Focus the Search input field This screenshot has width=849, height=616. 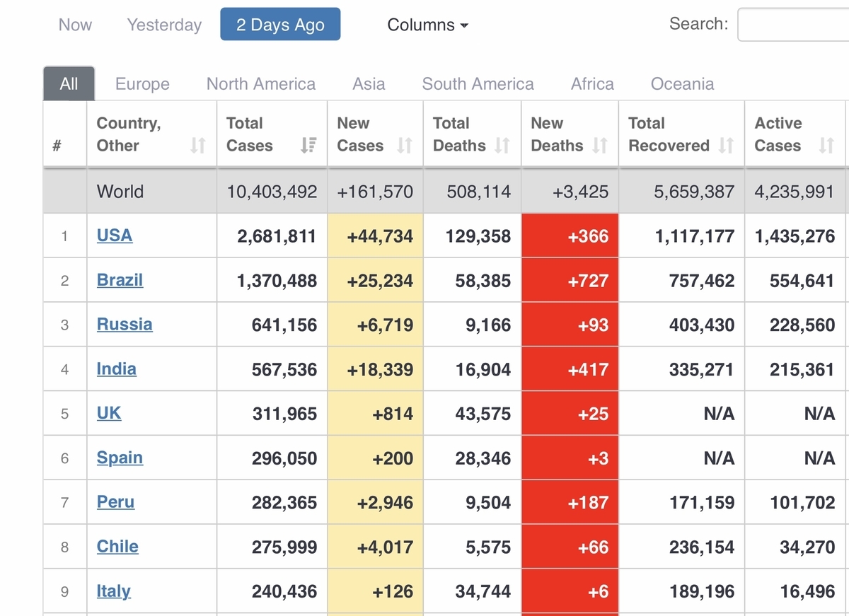(793, 25)
